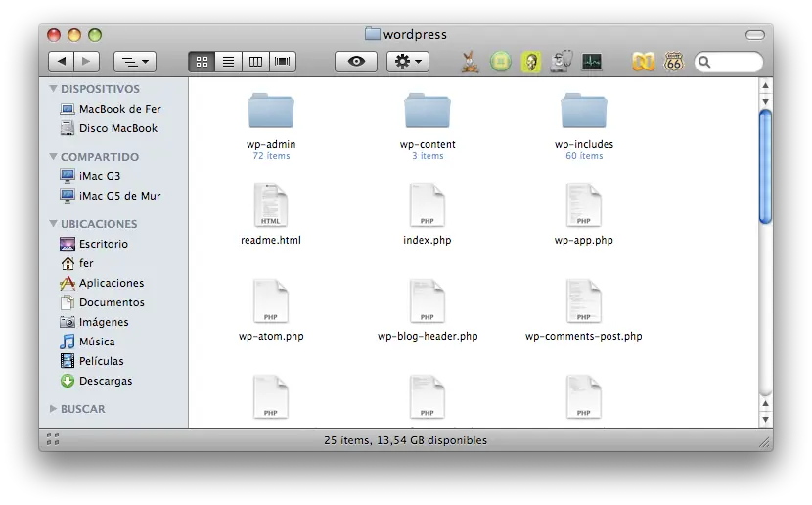Click the Forward navigation arrow
This screenshot has height=505, width=812.
[86, 62]
